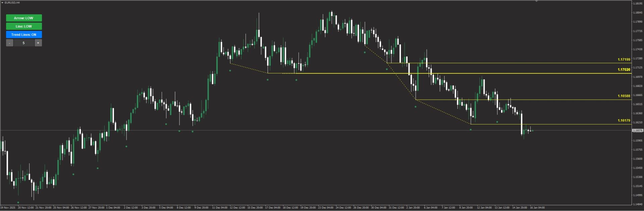Click the 2 Jan 20:00 time label
Screen dimensions: 644x211
click(x=413, y=208)
